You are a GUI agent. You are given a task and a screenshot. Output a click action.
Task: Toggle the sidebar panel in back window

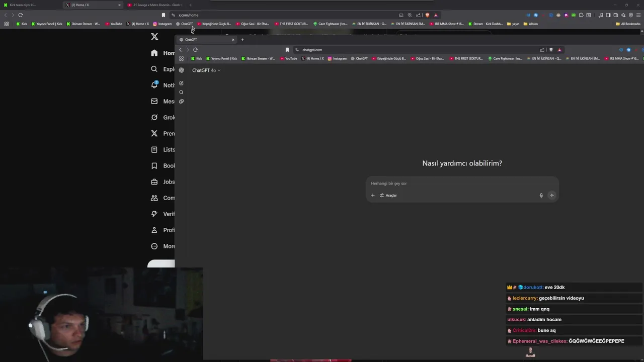click(x=608, y=15)
